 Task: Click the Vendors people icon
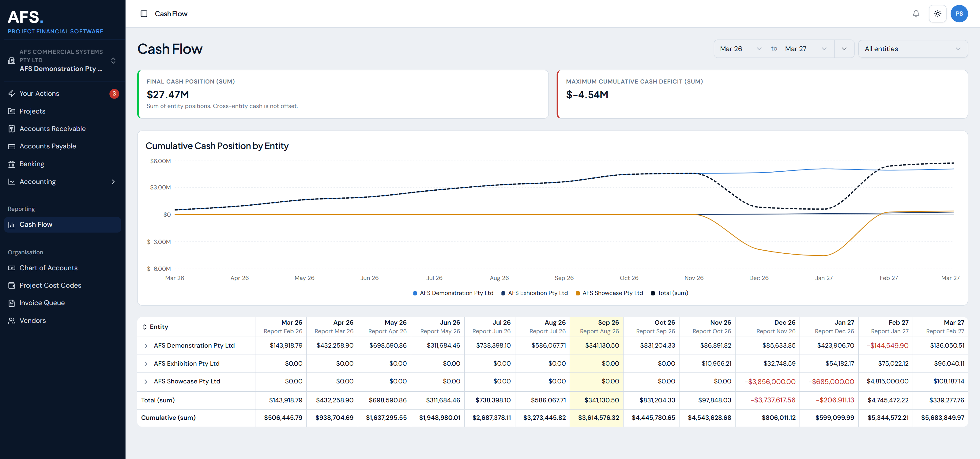[12, 321]
